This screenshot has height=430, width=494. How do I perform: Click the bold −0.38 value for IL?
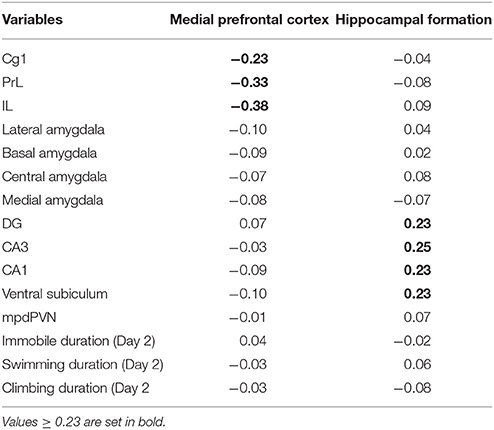(249, 106)
